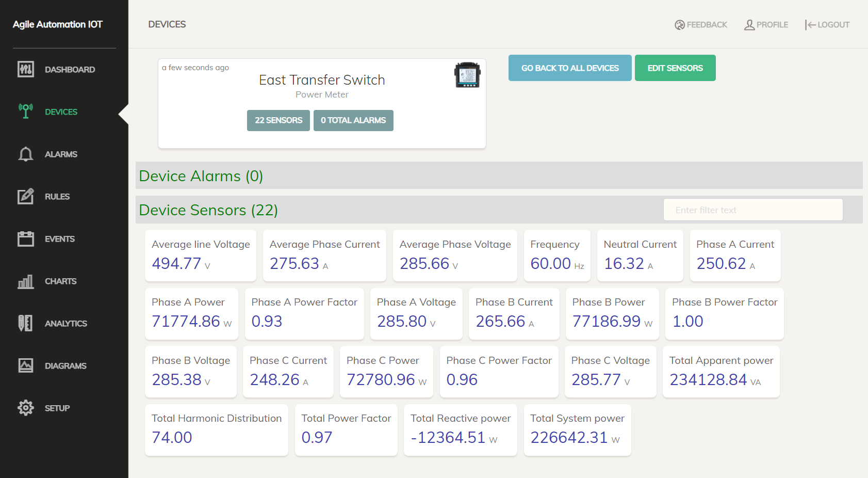Image resolution: width=868 pixels, height=478 pixels.
Task: Click inside the sensor filter text field
Action: point(752,210)
